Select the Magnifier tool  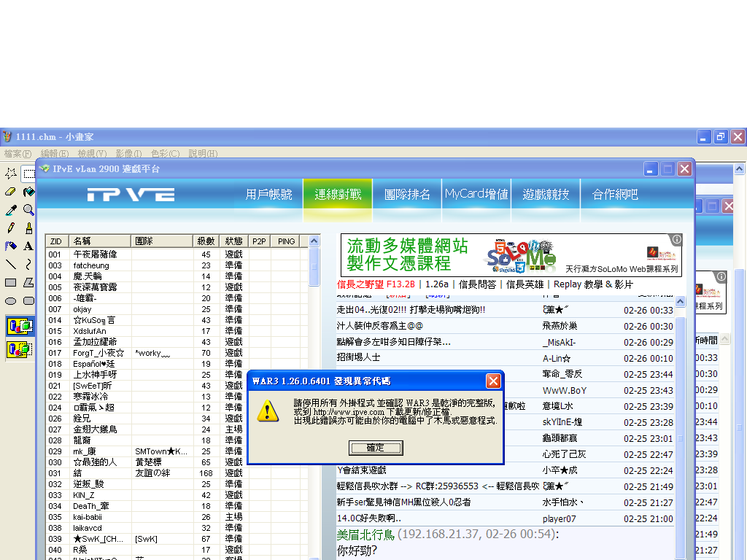[28, 209]
